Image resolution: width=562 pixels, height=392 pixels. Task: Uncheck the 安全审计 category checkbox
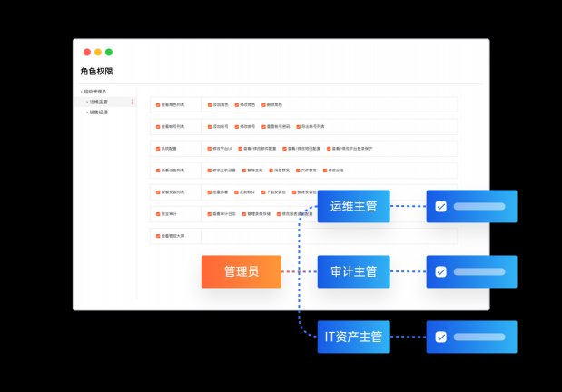point(158,214)
